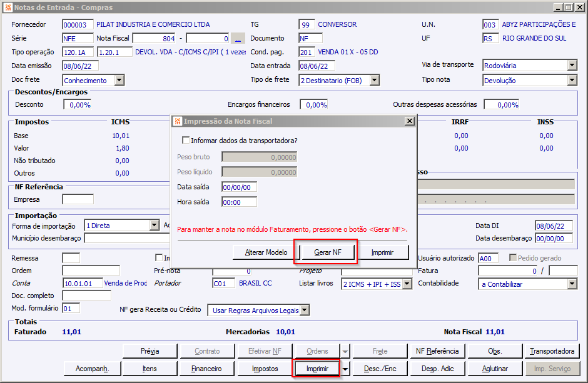Viewport: 588px width, 383px height.
Task: Open the arrow next to bottom Imprimir button
Action: [x=345, y=369]
